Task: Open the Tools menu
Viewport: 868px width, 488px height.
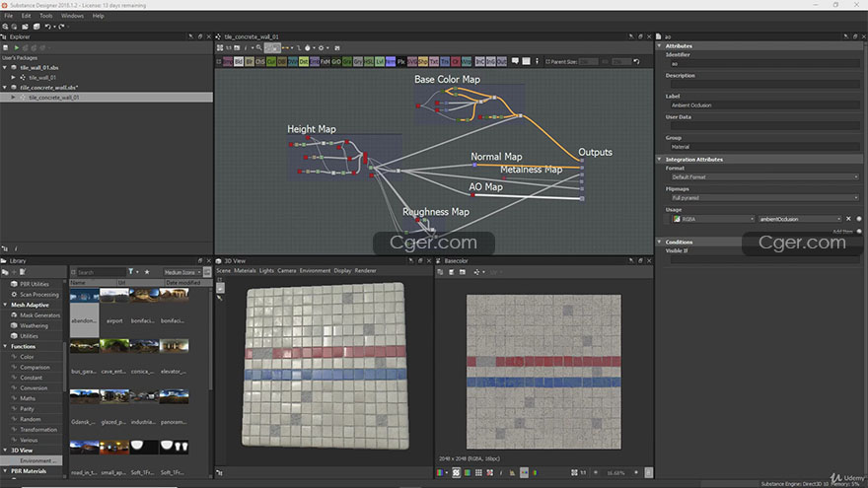Action: click(46, 16)
